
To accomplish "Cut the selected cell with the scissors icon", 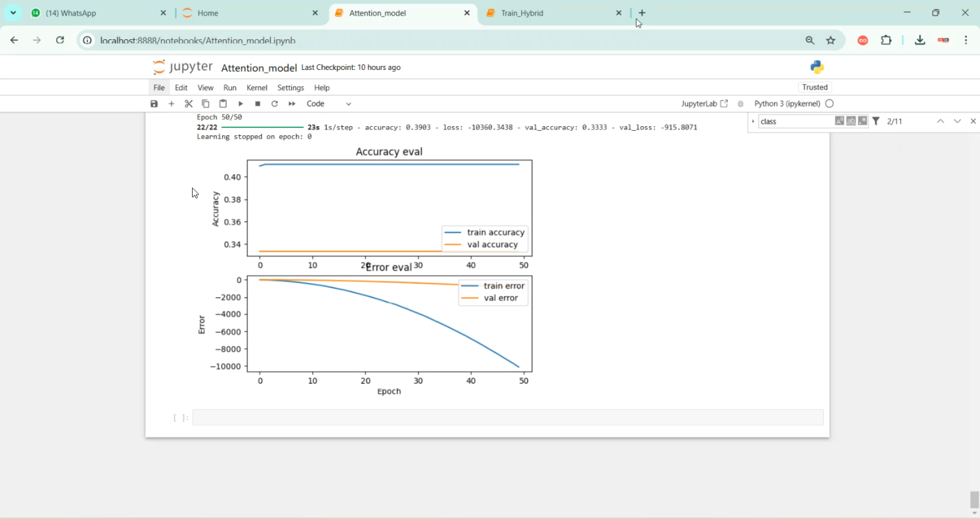I will [188, 103].
